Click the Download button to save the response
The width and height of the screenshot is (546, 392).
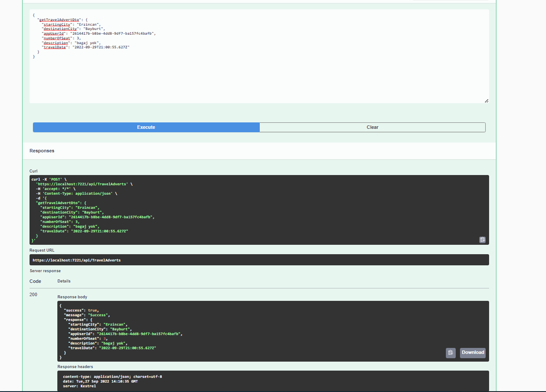(x=472, y=353)
